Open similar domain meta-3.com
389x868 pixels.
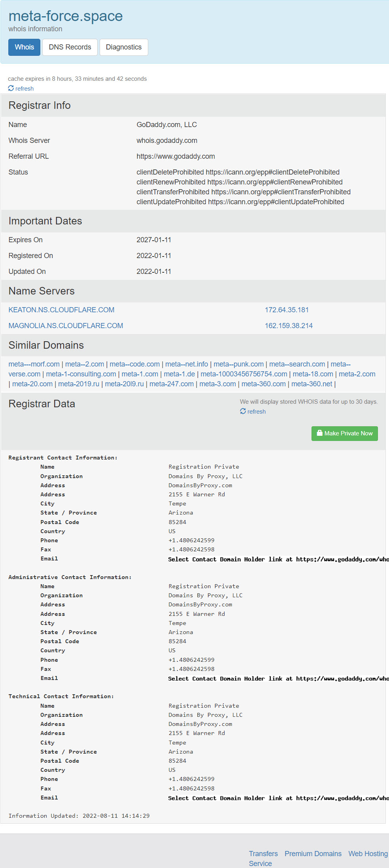218,384
